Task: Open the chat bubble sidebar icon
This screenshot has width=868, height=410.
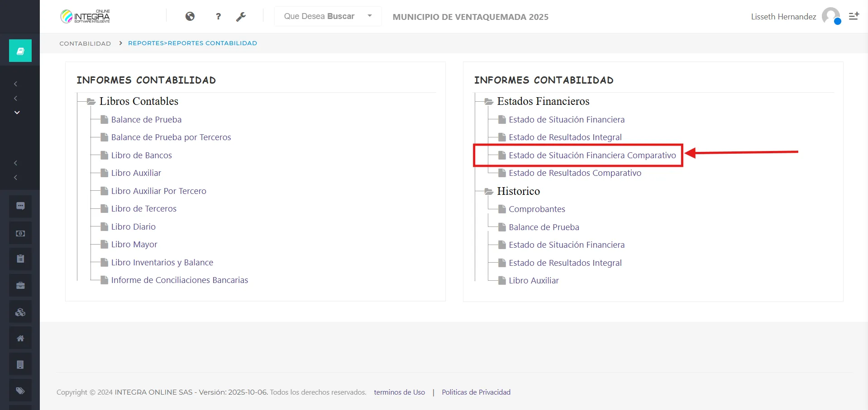Action: pyautogui.click(x=20, y=206)
